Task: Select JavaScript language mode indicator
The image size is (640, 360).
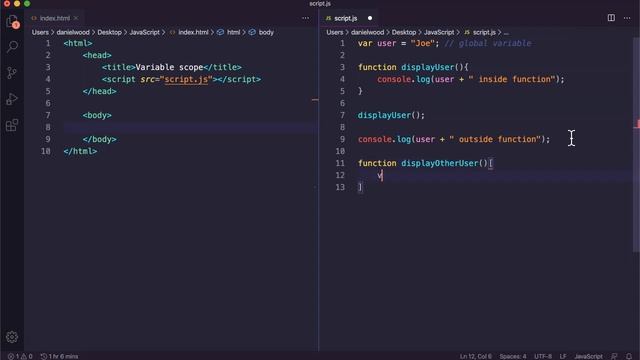Action: coord(588,356)
